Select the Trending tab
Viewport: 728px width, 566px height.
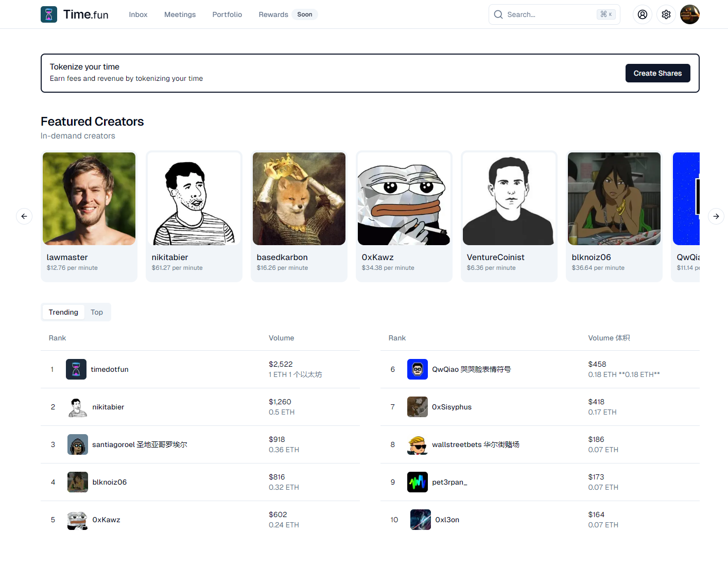tap(63, 312)
